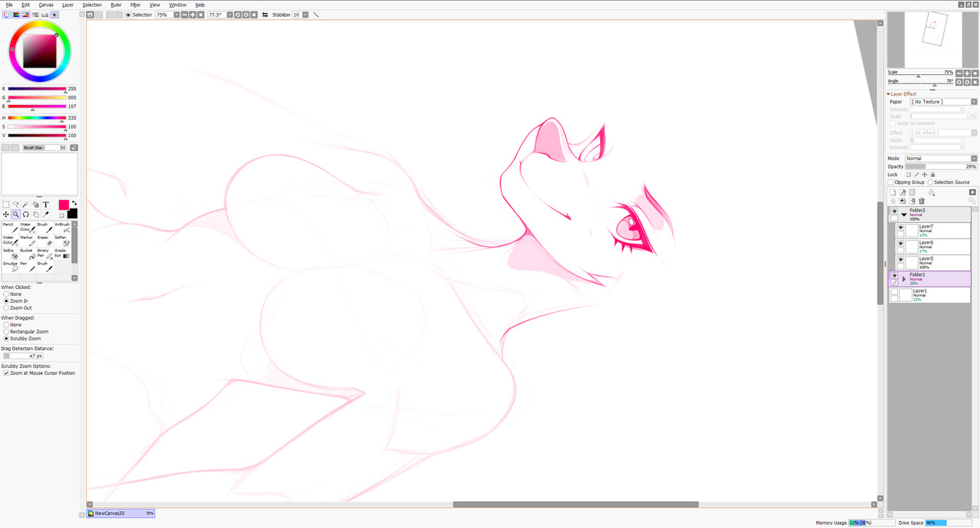Select the SelErs tool
Image resolution: width=980 pixels, height=528 pixels.
click(10, 253)
